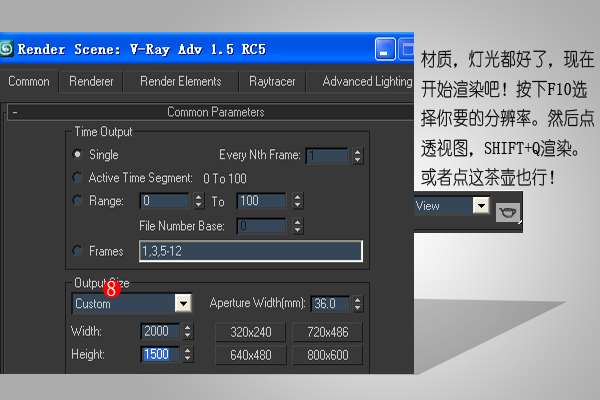Click the Range end field showing 100
The width and height of the screenshot is (600, 400).
pos(261,201)
